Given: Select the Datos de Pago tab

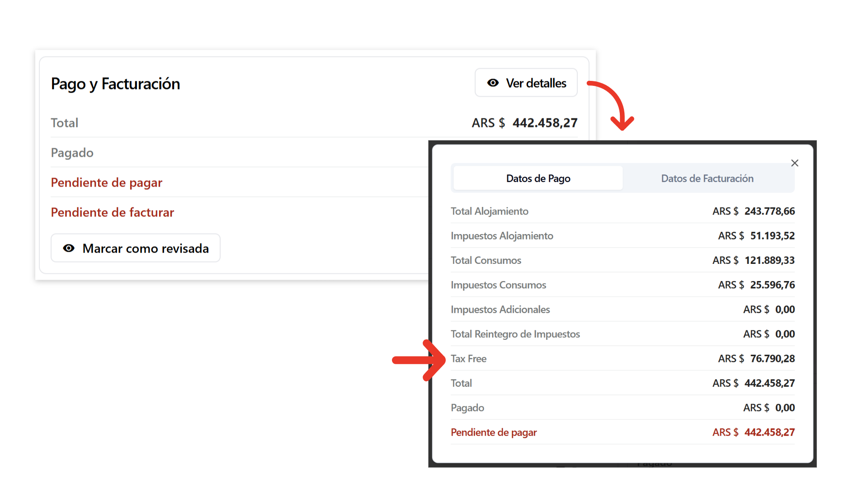Looking at the screenshot, I should (538, 178).
